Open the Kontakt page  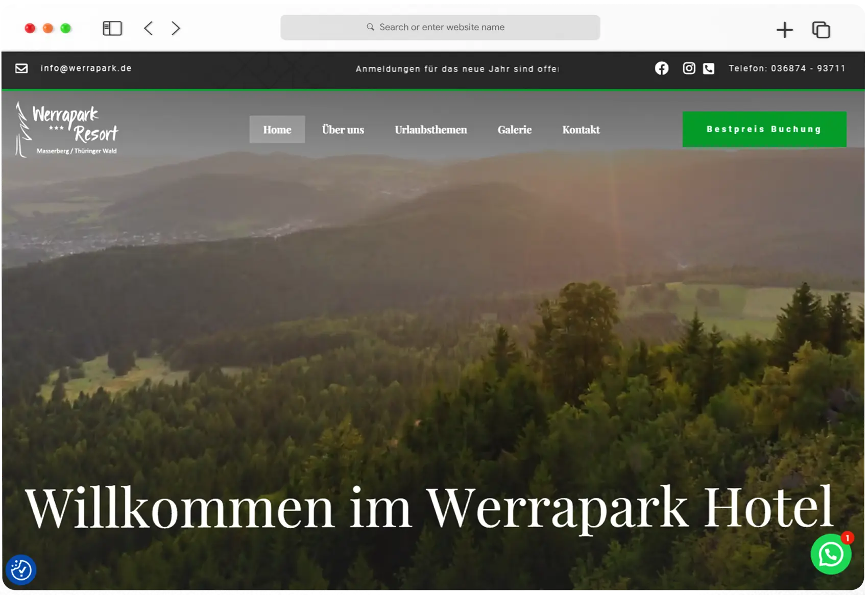(581, 130)
